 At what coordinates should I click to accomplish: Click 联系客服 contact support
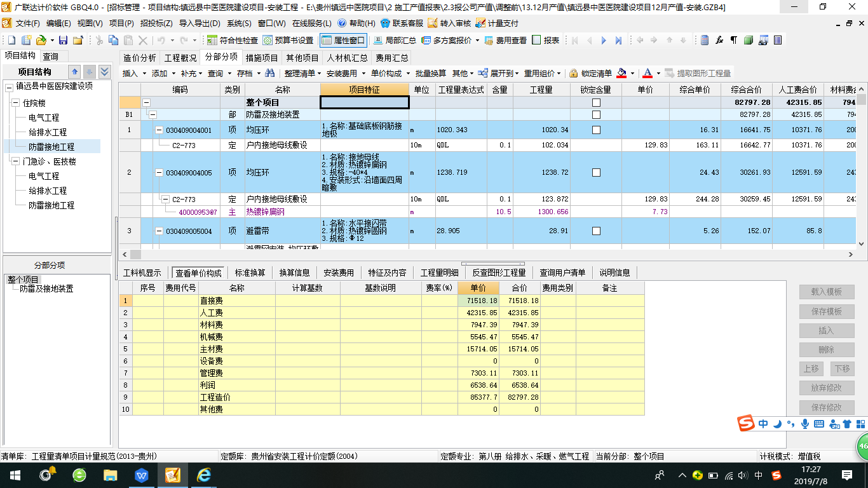click(x=402, y=24)
